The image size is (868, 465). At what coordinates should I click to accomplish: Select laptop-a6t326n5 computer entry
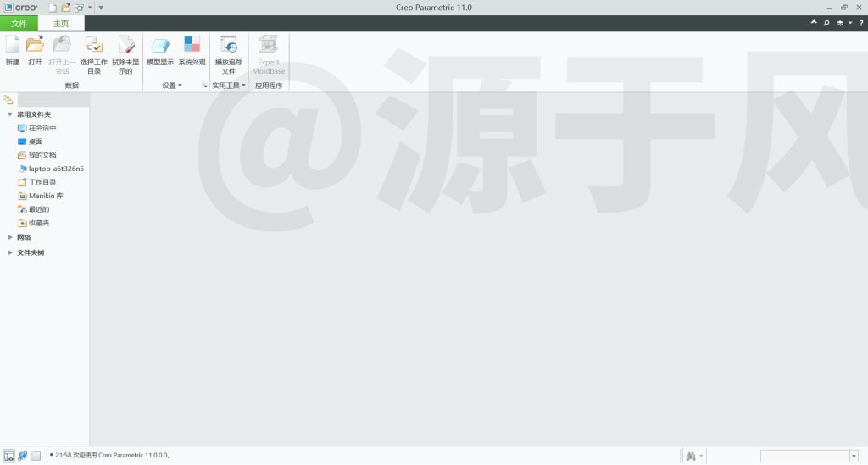pos(51,169)
